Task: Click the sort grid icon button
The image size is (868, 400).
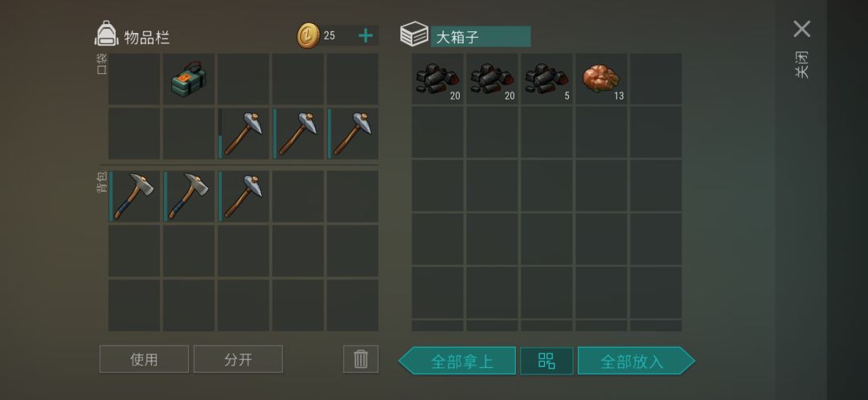Action: (x=547, y=361)
